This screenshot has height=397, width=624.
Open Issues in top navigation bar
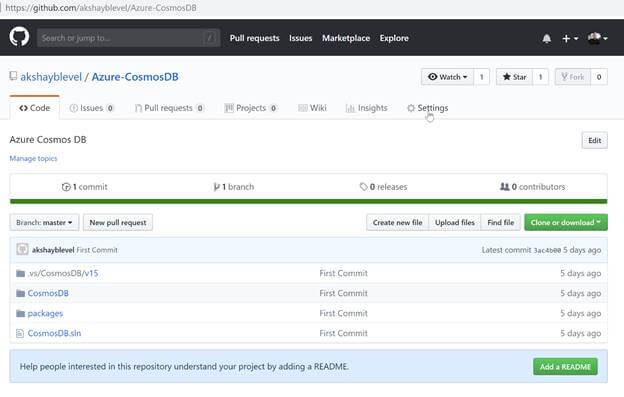tap(300, 38)
